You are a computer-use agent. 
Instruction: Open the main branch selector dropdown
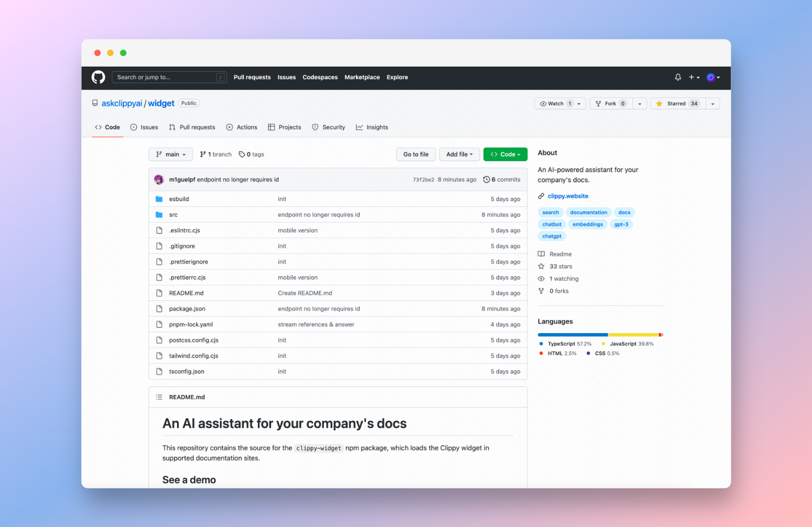click(x=171, y=154)
